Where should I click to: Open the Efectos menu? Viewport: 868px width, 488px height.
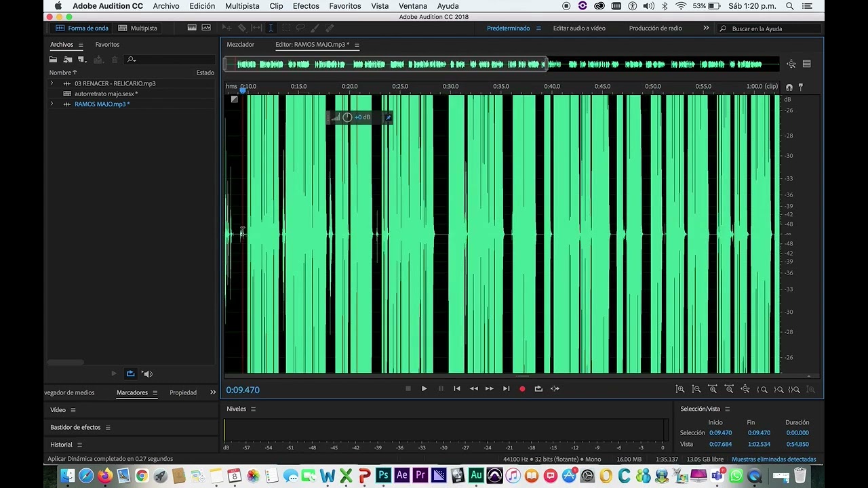pyautogui.click(x=306, y=6)
